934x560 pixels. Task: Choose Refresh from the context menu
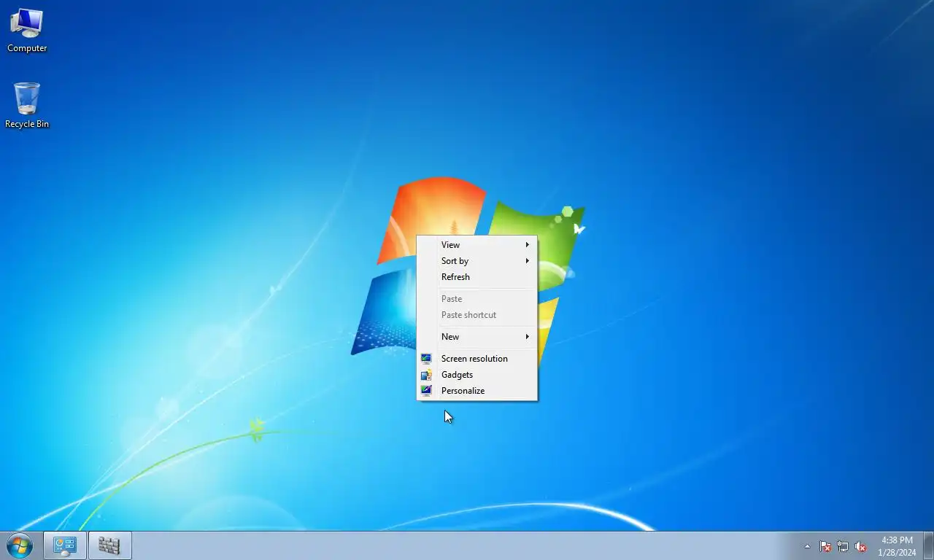click(x=476, y=277)
